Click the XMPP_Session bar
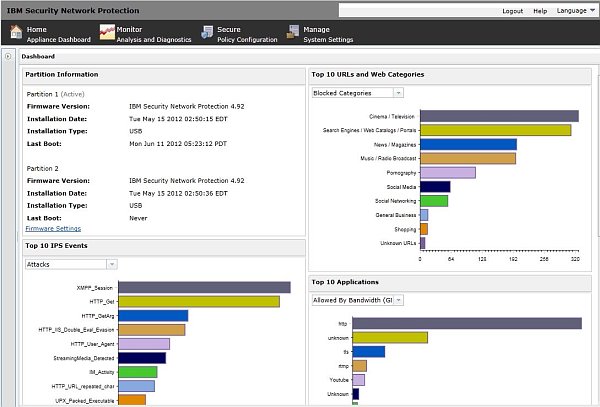Screen dimensions: 600x407 pyautogui.click(x=204, y=287)
